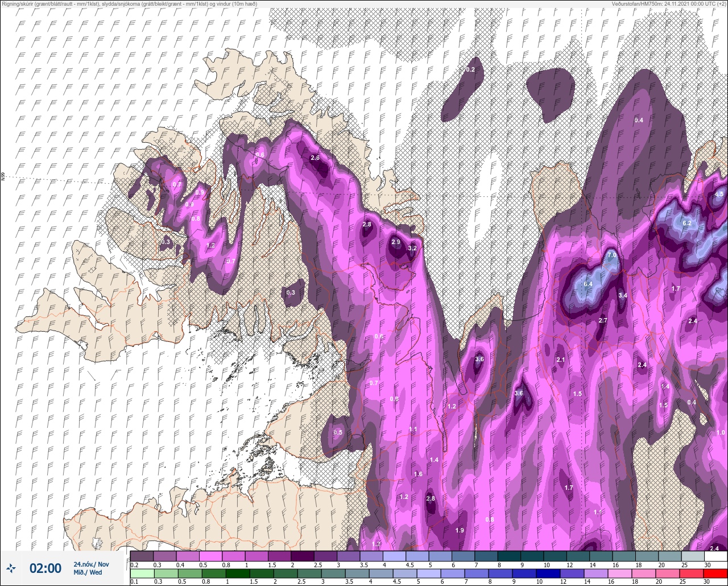Click the 3.4 precipitation value on map
Viewport: 728px width, 586px height.
623,295
